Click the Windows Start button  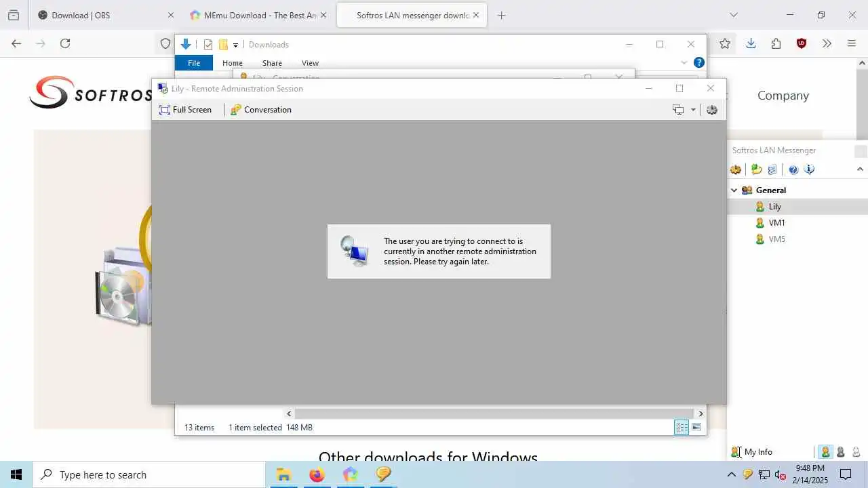click(x=16, y=474)
